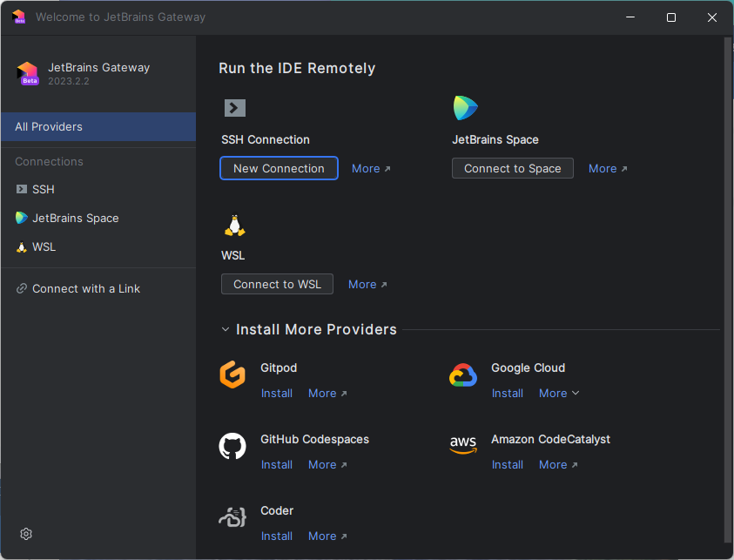Click the chain link icon beside Connect with a Link
Screen dimensions: 734x560
pos(22,288)
